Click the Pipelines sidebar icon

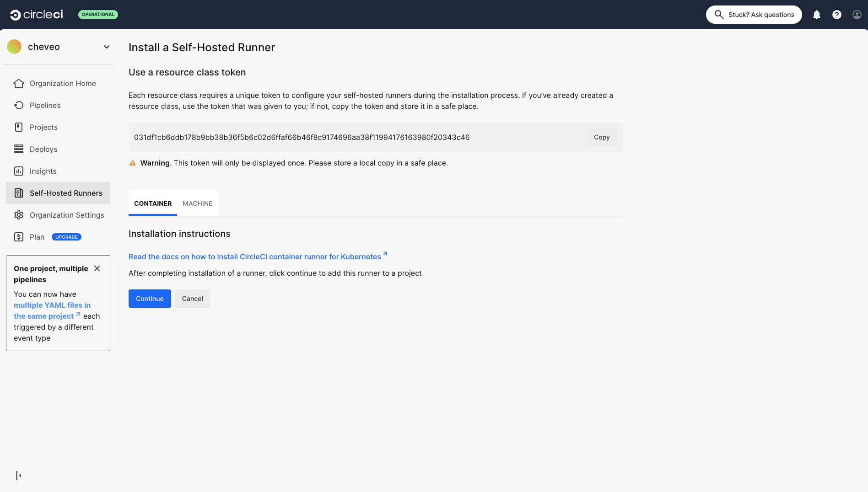tap(19, 105)
